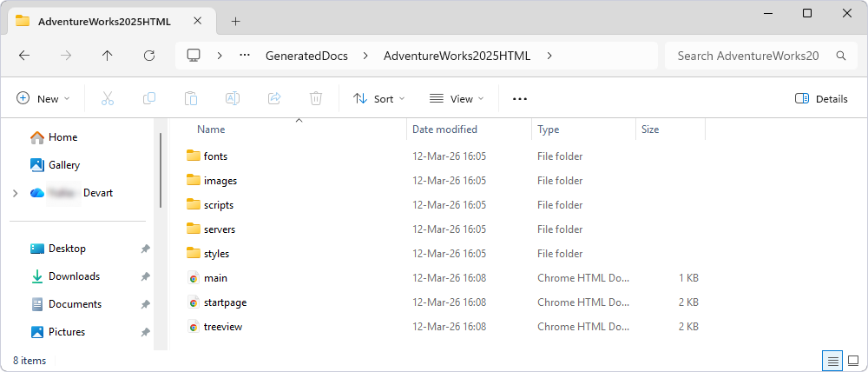Expand the OneDrive Devart node
Screen dimensions: 868x372
click(x=15, y=193)
